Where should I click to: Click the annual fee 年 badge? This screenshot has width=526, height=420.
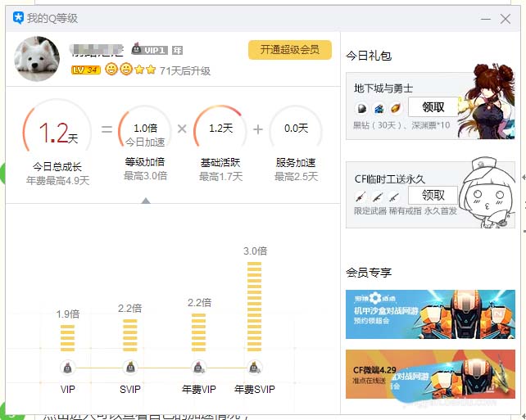tap(177, 50)
